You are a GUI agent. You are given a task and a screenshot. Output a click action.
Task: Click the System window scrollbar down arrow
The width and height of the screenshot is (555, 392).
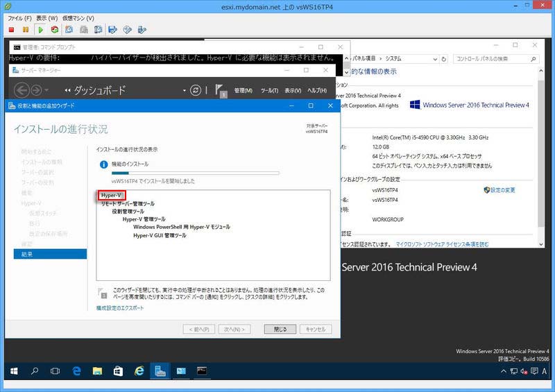pyautogui.click(x=541, y=244)
